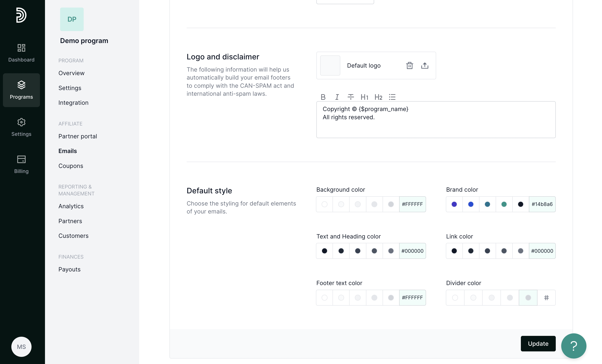Viewport: 602px width, 364px height.
Task: Open the Integration page
Action: tap(73, 103)
